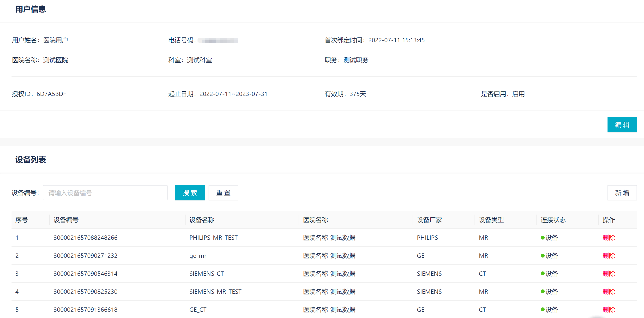Click the 新增 button
The height and width of the screenshot is (318, 644).
622,193
